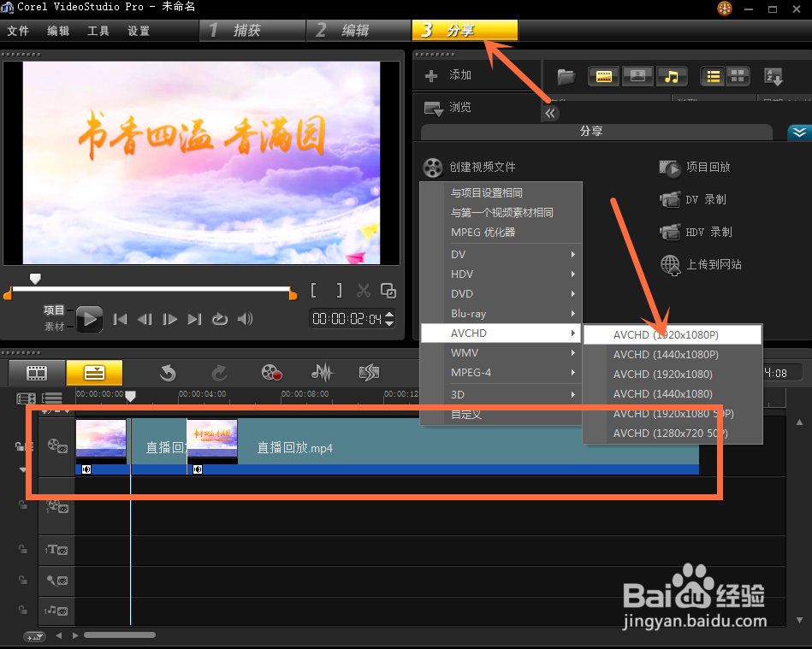Image resolution: width=812 pixels, height=649 pixels.
Task: Open the library folder icon
Action: pos(566,77)
